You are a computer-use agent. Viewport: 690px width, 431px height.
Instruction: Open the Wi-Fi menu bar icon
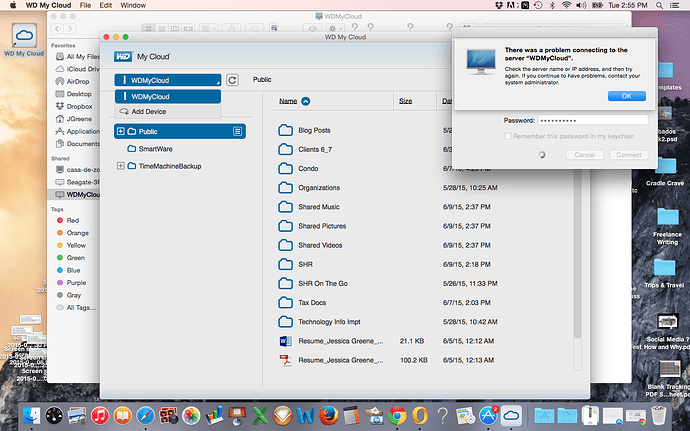[567, 5]
